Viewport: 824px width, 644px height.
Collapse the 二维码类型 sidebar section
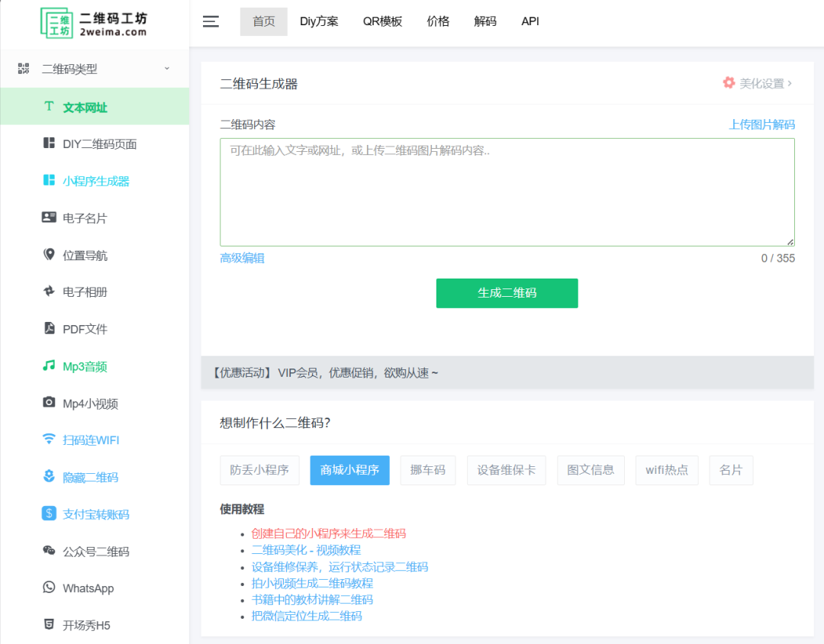pyautogui.click(x=166, y=69)
